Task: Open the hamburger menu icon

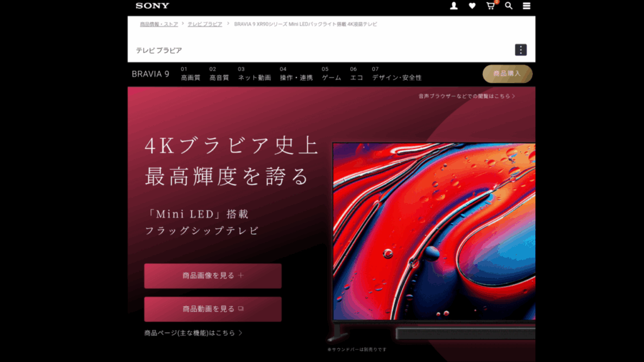Action: [526, 6]
